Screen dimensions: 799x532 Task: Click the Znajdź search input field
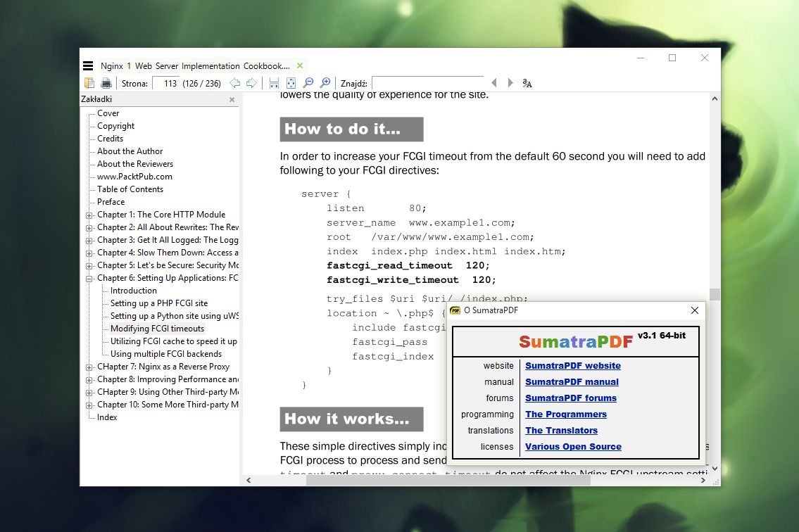(427, 83)
